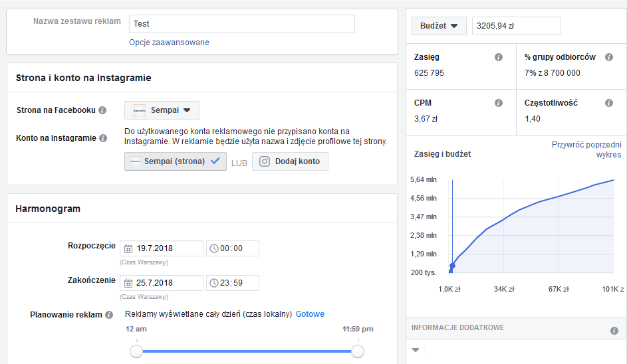Click info icon beside Planowanie reklam
The height and width of the screenshot is (364, 627).
pyautogui.click(x=109, y=315)
